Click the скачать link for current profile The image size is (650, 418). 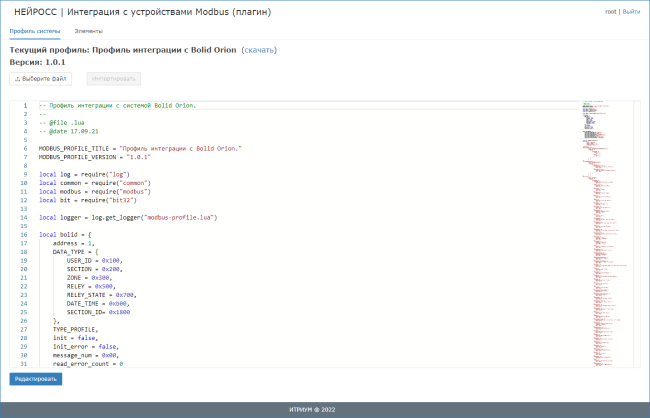(259, 50)
